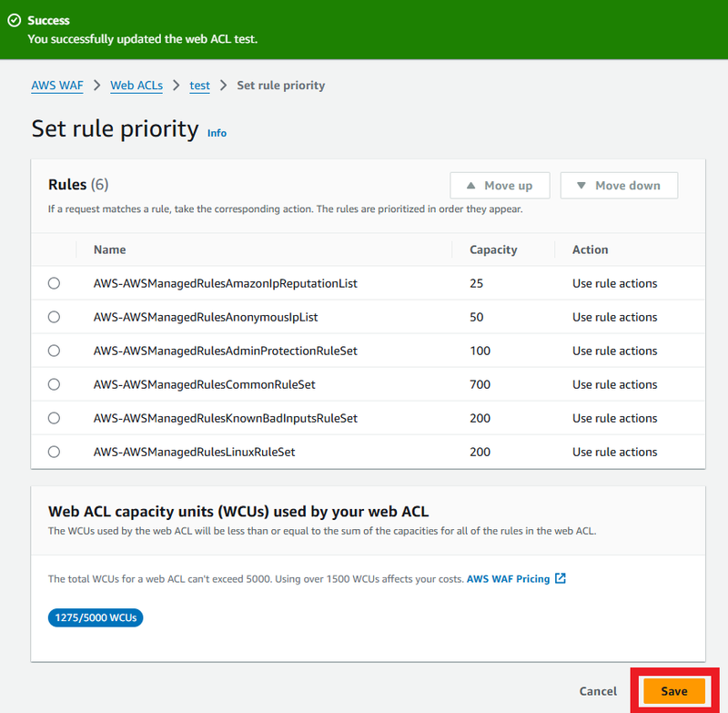This screenshot has height=713, width=728.
Task: Click the capacity value 25
Action: pyautogui.click(x=476, y=283)
